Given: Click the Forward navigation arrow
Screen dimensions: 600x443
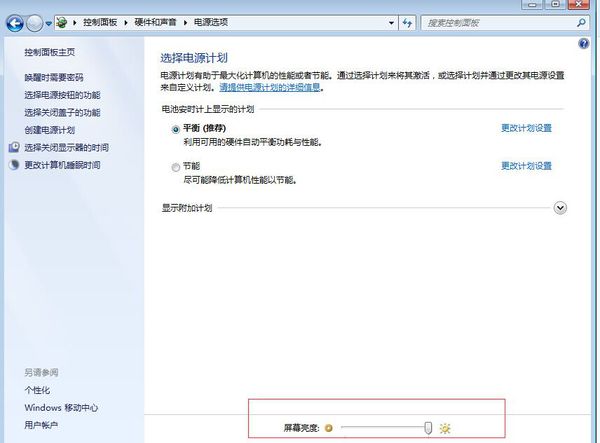Looking at the screenshot, I should click(35, 22).
